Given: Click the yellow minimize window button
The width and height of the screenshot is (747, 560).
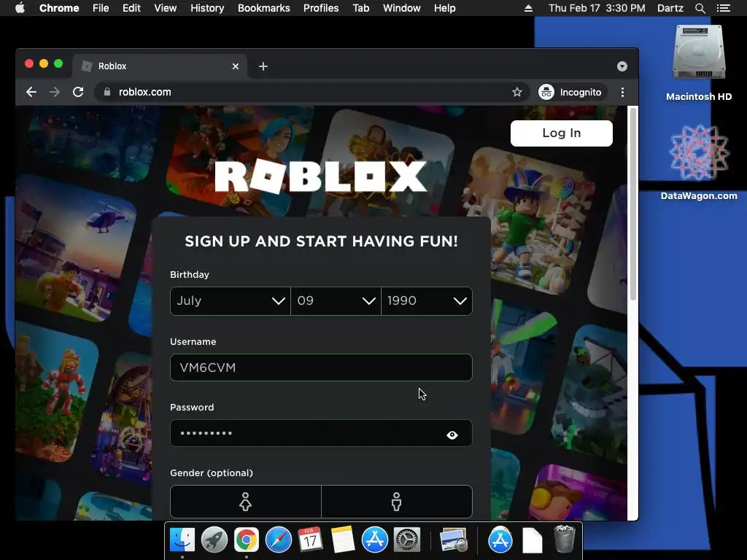Looking at the screenshot, I should coord(44,64).
